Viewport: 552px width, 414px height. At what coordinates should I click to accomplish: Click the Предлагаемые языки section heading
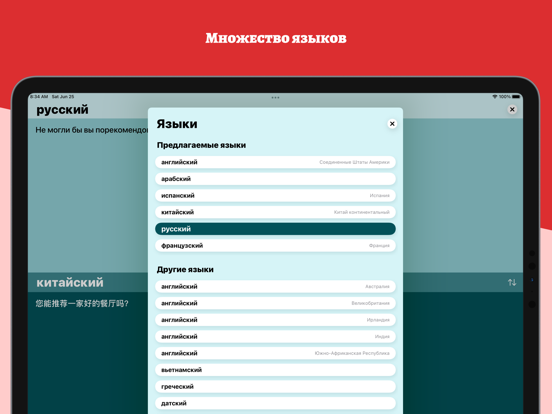tap(201, 145)
